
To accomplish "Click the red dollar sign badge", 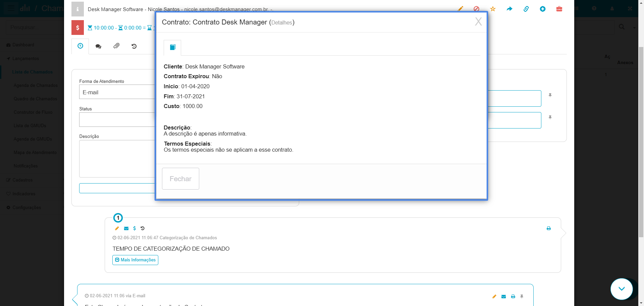I will tap(77, 28).
